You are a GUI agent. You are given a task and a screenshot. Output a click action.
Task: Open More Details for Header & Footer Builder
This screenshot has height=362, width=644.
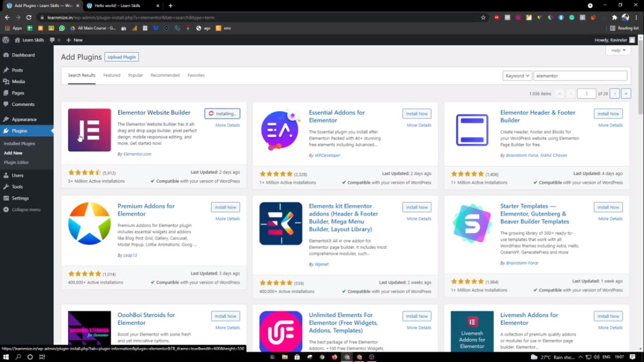point(610,125)
